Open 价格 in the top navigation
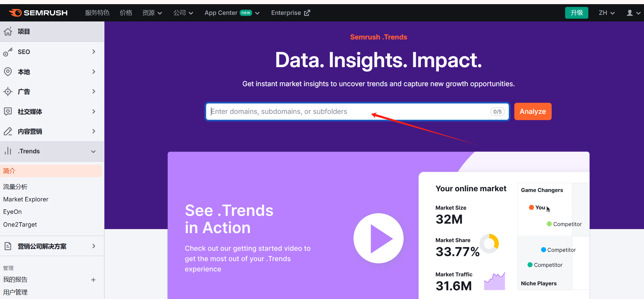The width and height of the screenshot is (644, 299). coord(126,13)
